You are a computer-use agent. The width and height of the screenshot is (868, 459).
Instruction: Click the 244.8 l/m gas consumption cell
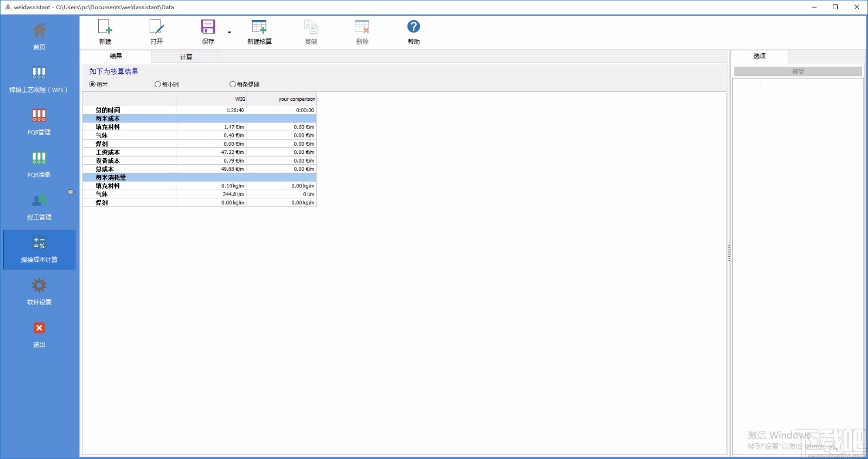[211, 195]
